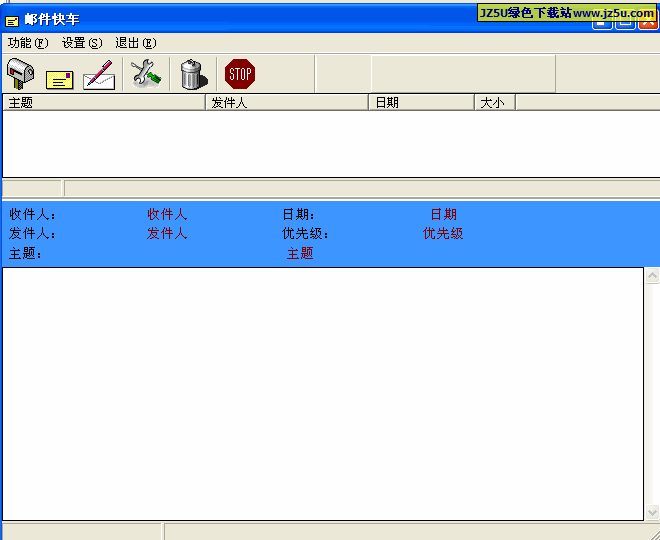Click the red 发件人 value text
This screenshot has width=660, height=540.
[x=167, y=233]
